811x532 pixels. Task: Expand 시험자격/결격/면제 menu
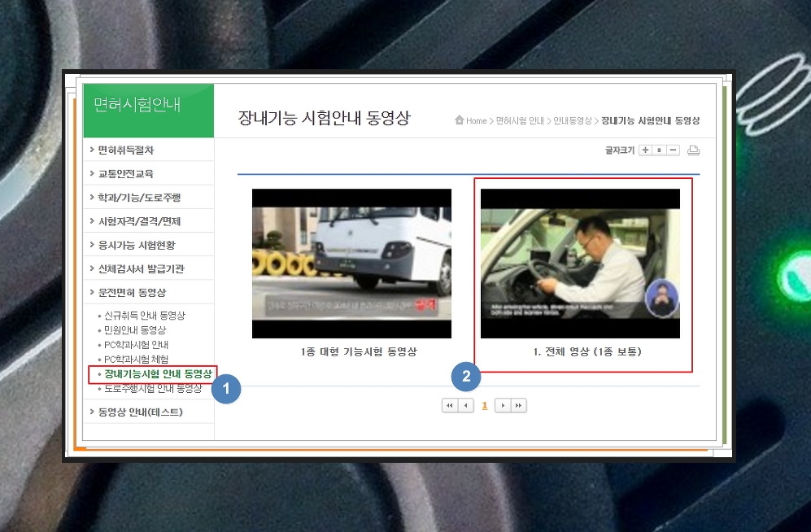coord(148,221)
